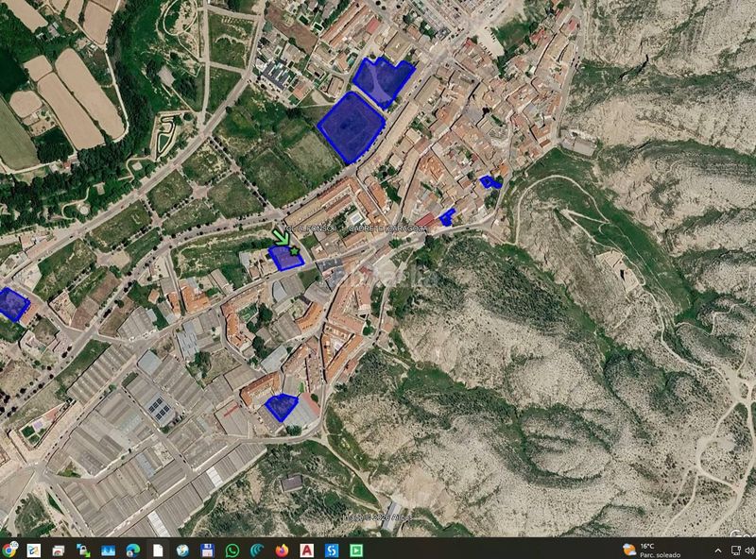756x559 pixels.
Task: Open AutoCAD red A icon in taskbar
Action: point(306,550)
